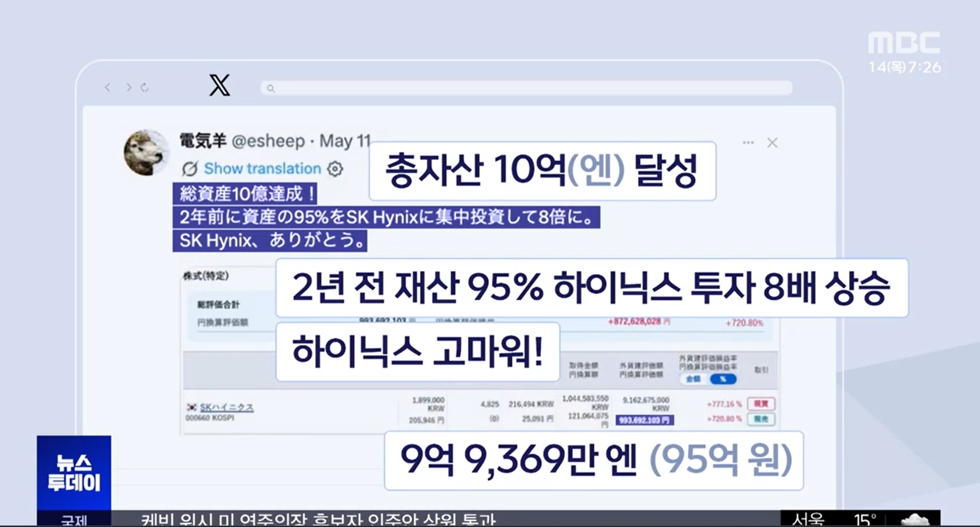The height and width of the screenshot is (527, 980).
Task: Open the @esheep handle link
Action: (268, 141)
